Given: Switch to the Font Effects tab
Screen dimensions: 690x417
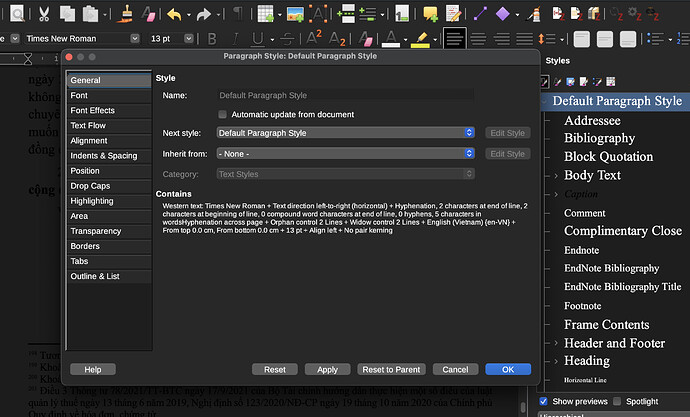Looking at the screenshot, I should [x=109, y=110].
